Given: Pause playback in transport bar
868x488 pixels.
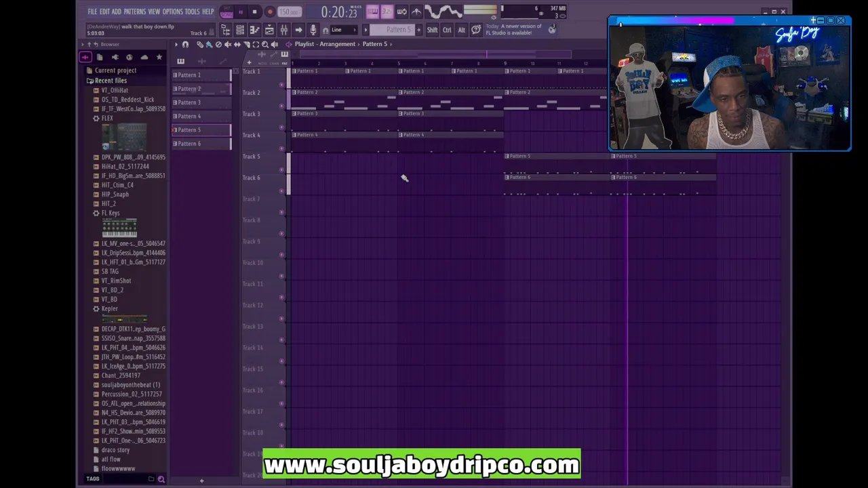Looking at the screenshot, I should pyautogui.click(x=240, y=12).
